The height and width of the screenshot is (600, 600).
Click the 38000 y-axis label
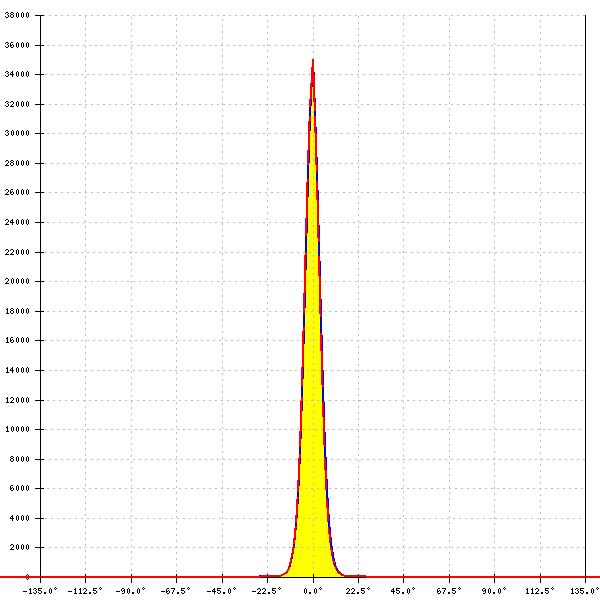(x=17, y=16)
